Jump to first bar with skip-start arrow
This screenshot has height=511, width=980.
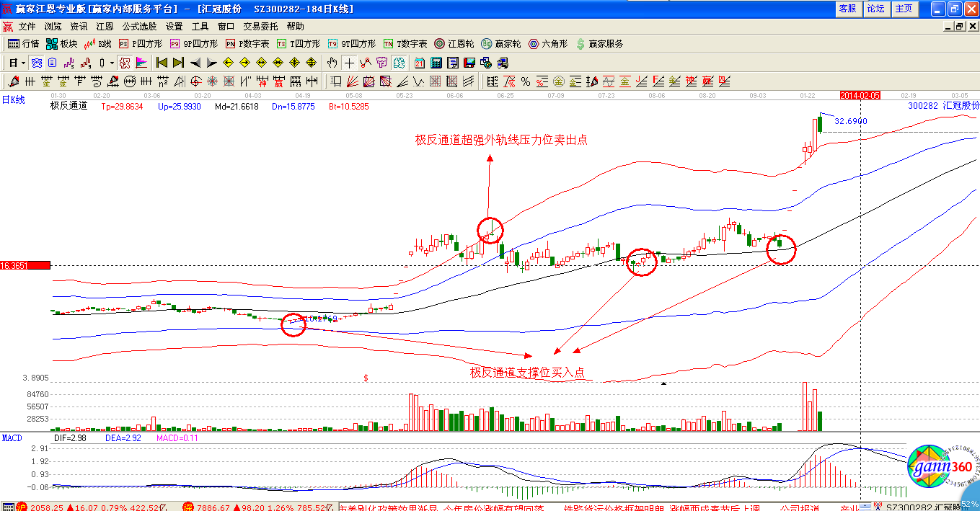[x=162, y=63]
